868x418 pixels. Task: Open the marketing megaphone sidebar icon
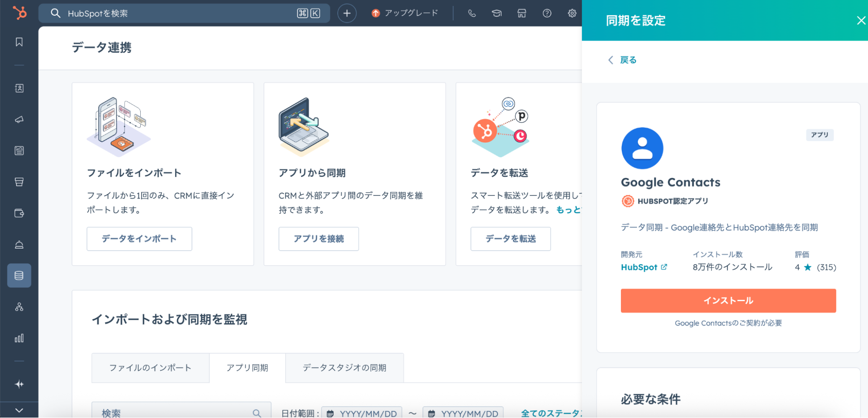[19, 119]
